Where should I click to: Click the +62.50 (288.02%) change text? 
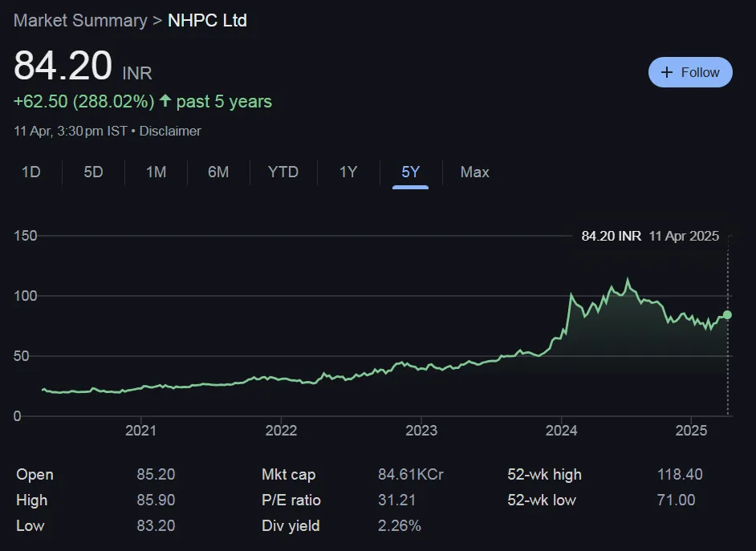point(84,102)
